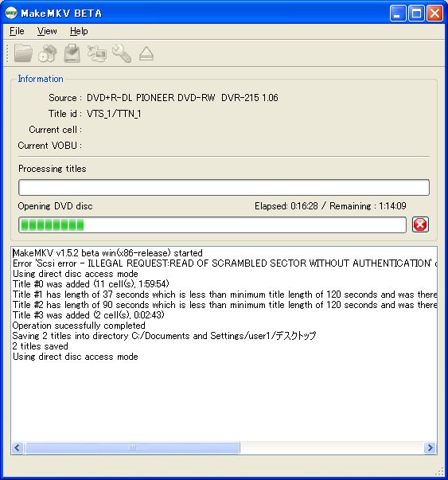448x480 pixels.
Task: Open the View menu
Action: point(47,31)
